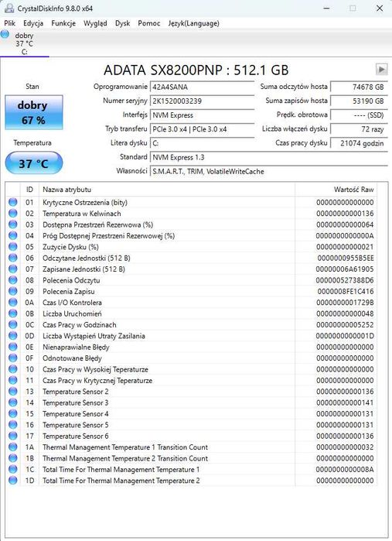
Task: Open the Funkcje menu
Action: [x=63, y=23]
